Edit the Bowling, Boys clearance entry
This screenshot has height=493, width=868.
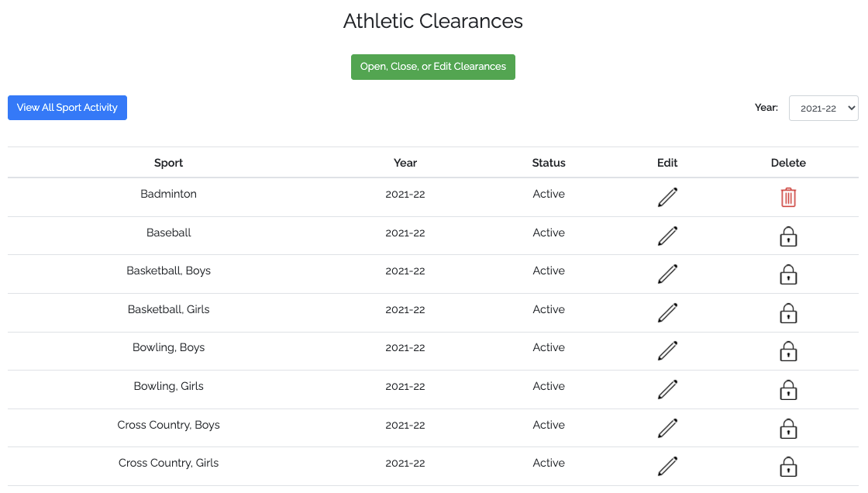(x=667, y=350)
